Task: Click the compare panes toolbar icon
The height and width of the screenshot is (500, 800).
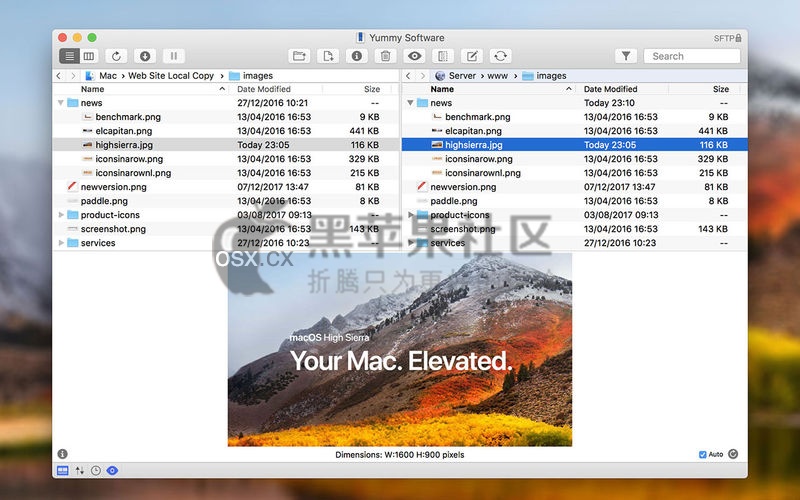Action: tap(443, 56)
